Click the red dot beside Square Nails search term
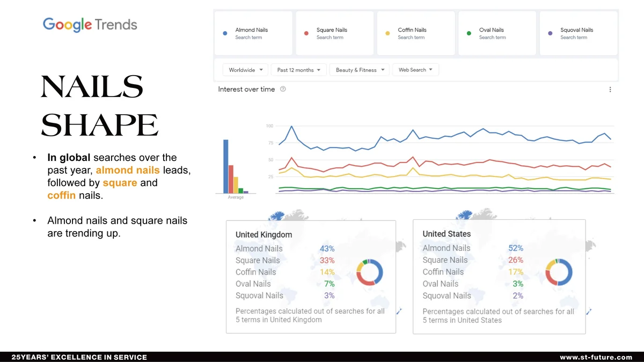The height and width of the screenshot is (362, 644). click(x=306, y=33)
